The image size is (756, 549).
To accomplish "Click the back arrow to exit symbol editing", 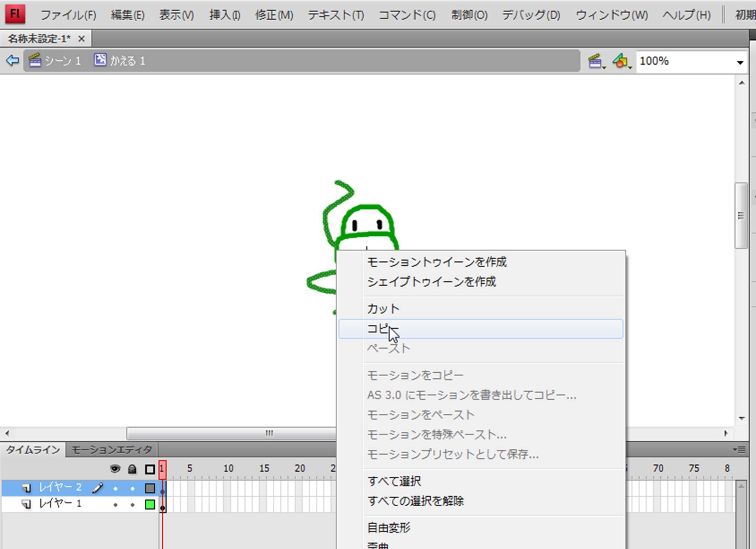I will (x=12, y=61).
